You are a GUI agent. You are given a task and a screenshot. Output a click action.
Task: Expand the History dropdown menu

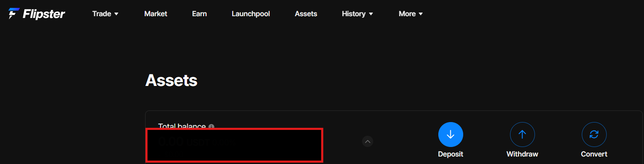pos(357,14)
